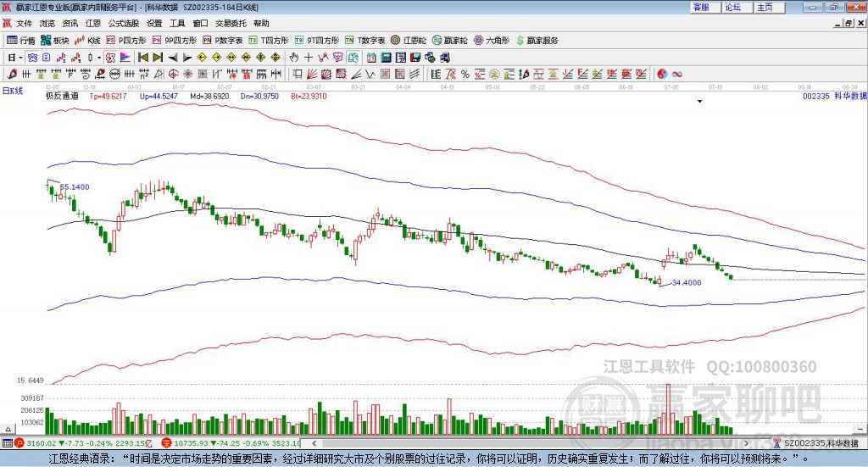
Task: Open the calculator icon
Action: point(386,58)
